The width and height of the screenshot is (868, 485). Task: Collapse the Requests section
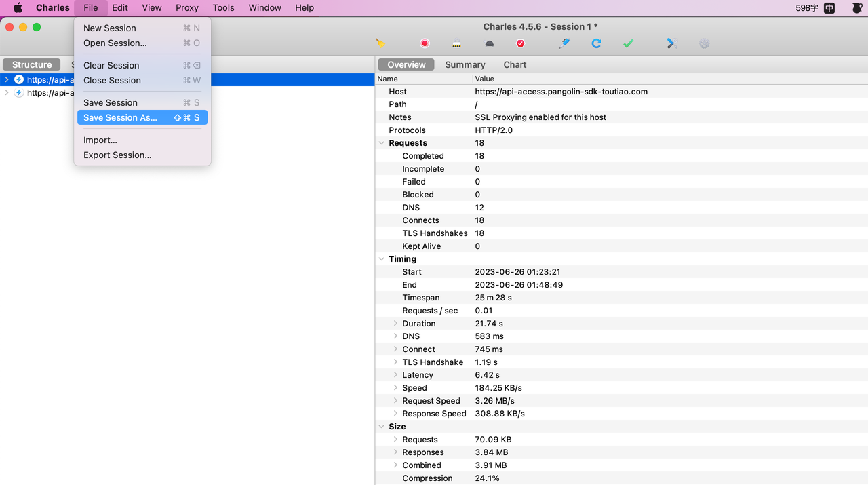pos(380,143)
